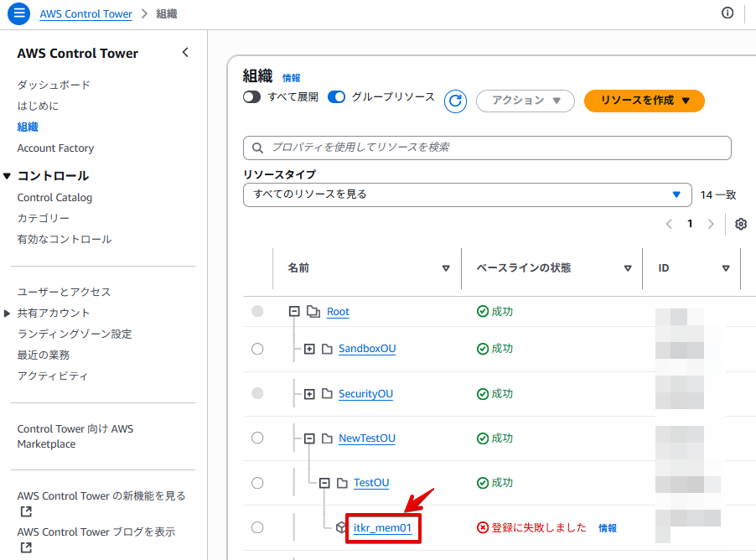This screenshot has width=756, height=560.
Task: Focus the resource search input field
Action: (x=487, y=148)
